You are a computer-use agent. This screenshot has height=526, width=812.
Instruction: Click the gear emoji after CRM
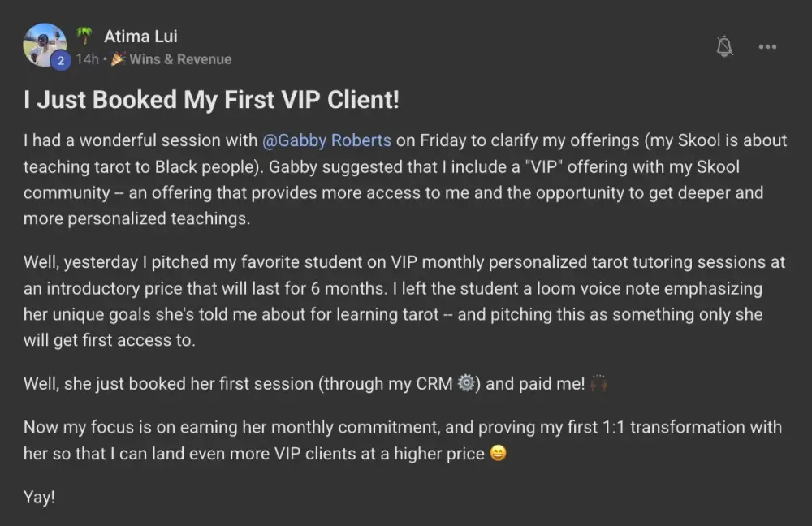click(466, 384)
